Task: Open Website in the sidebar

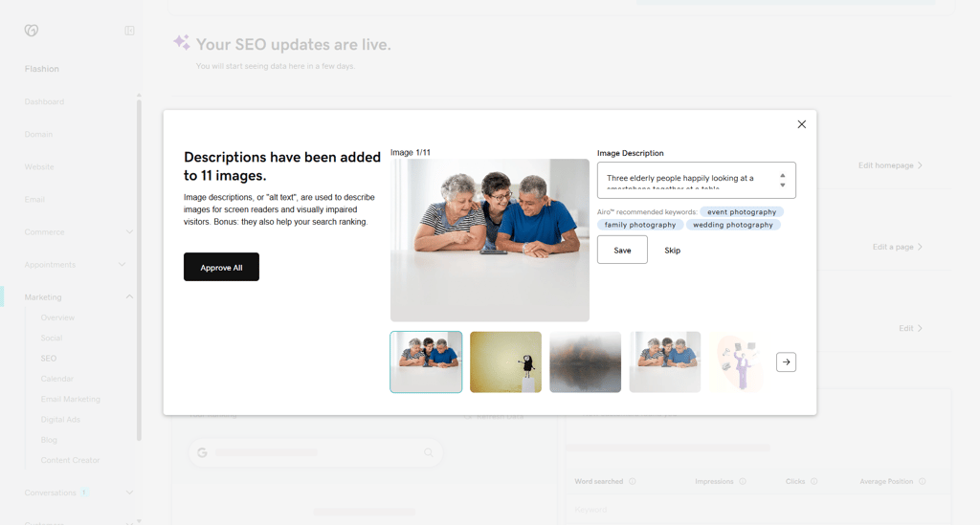Action: [x=39, y=166]
